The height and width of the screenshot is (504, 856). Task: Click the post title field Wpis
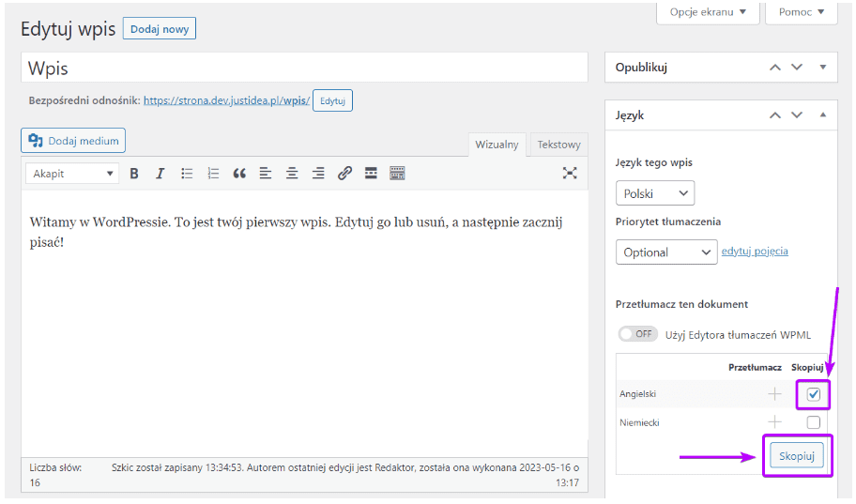click(304, 68)
